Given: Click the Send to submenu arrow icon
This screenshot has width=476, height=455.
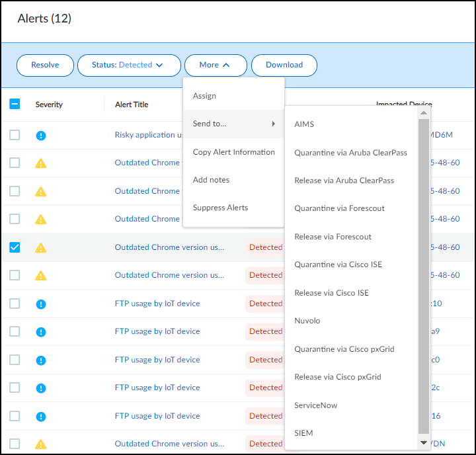Looking at the screenshot, I should click(x=274, y=124).
